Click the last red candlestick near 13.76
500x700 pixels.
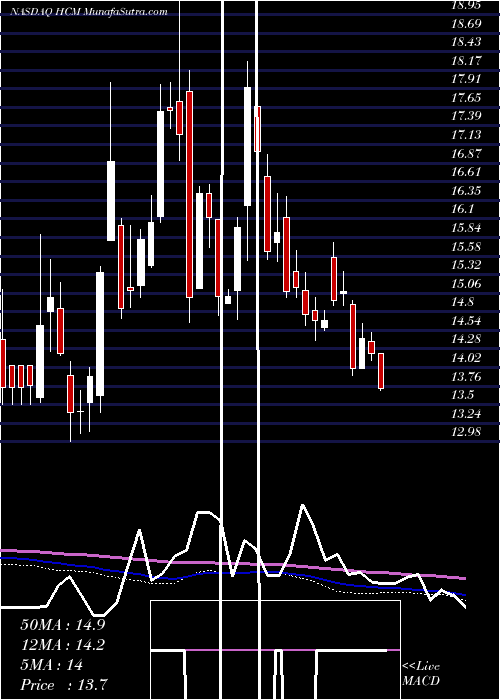(x=381, y=371)
